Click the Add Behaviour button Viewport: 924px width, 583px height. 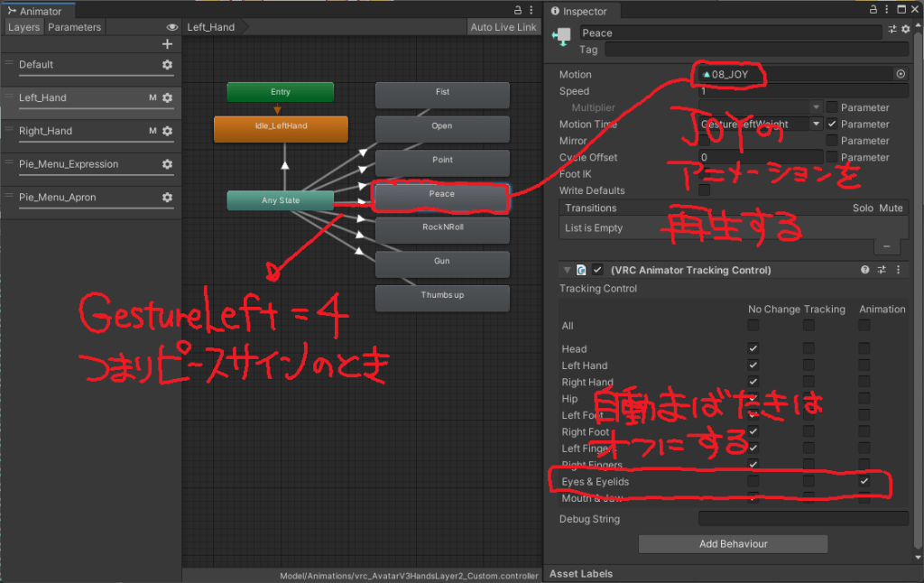[x=733, y=543]
